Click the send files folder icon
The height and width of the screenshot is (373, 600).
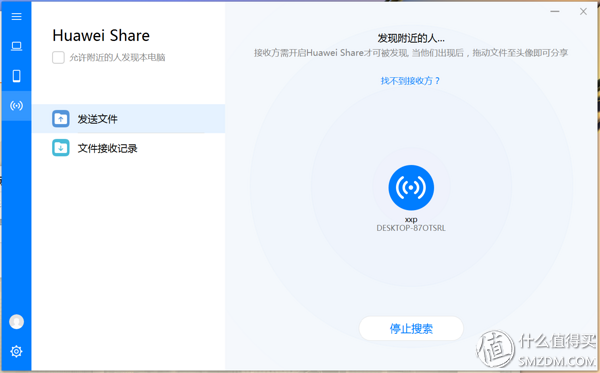click(60, 119)
